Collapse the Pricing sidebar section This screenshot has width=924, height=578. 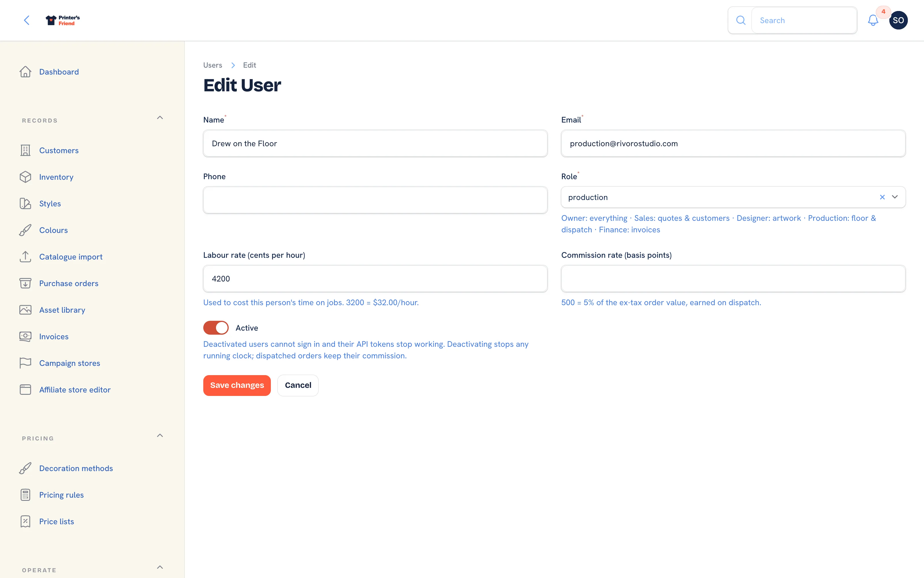[160, 436]
